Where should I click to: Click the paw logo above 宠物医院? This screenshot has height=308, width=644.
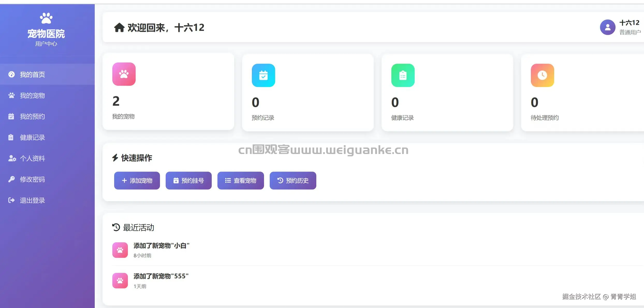point(46,18)
